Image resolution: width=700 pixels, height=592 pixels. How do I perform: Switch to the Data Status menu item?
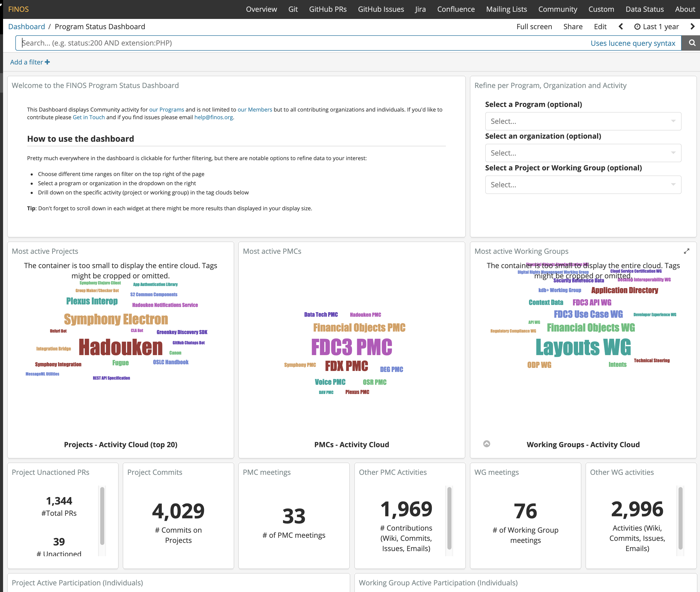(644, 9)
